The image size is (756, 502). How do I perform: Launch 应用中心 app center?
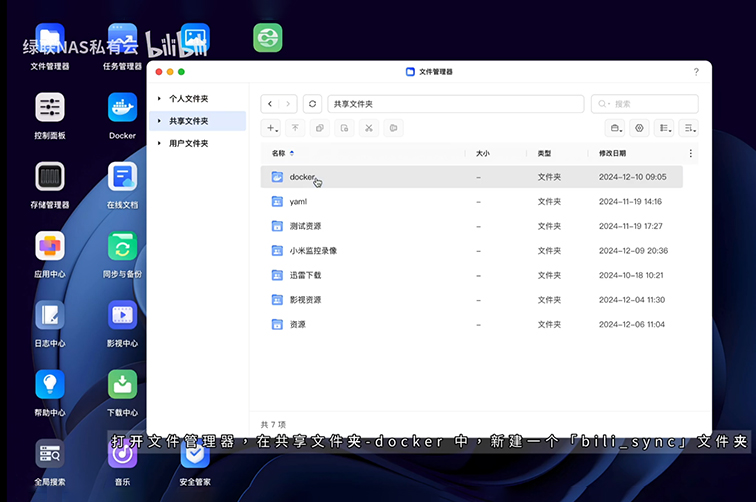(50, 246)
